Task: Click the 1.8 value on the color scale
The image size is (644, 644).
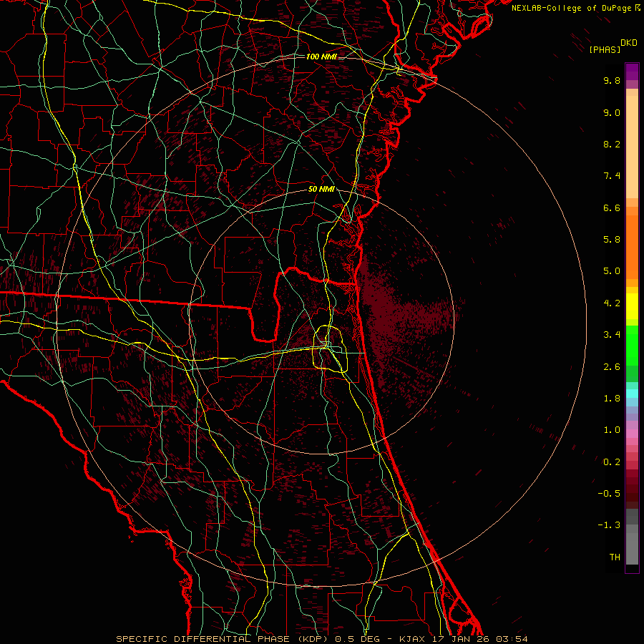Action: point(612,399)
